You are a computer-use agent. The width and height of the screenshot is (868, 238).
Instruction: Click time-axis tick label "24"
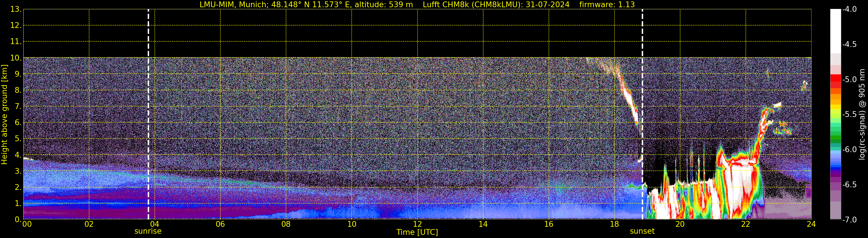811,224
